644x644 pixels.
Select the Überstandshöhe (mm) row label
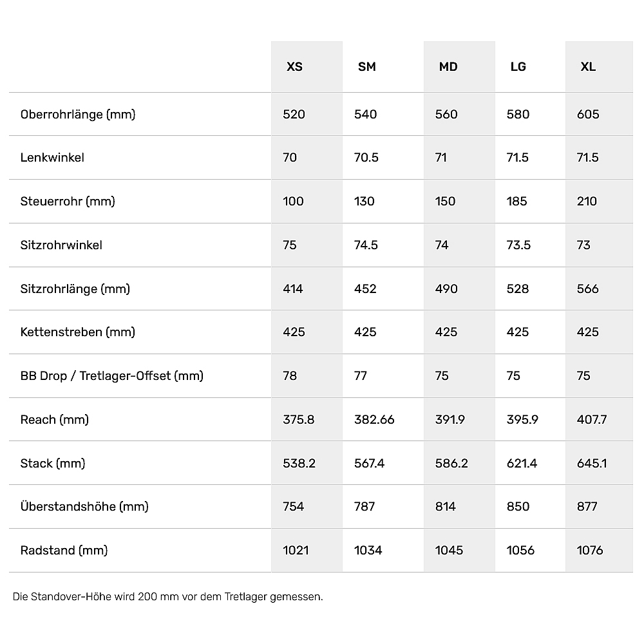coord(84,507)
